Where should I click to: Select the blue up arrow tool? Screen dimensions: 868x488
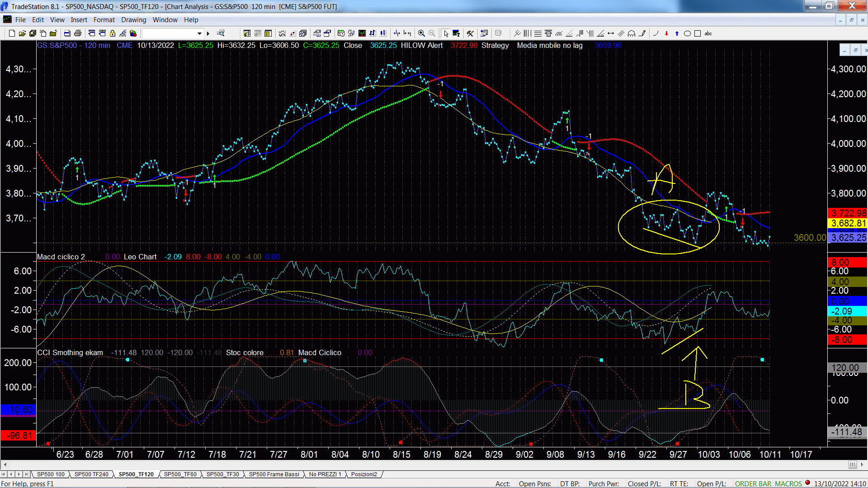point(677,33)
